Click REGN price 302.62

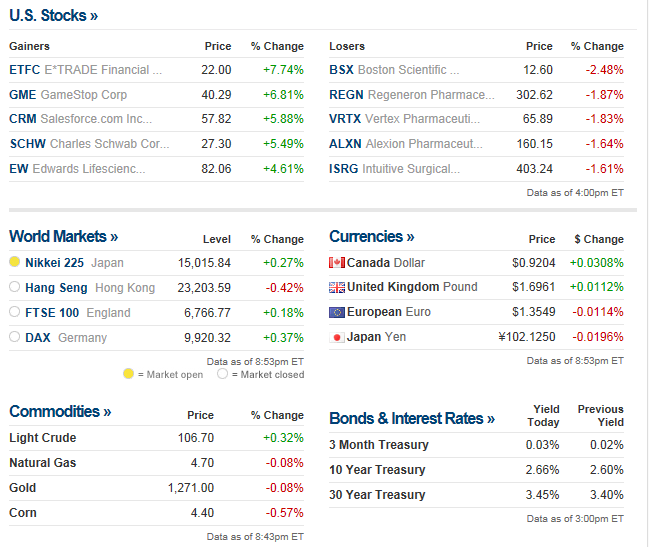pyautogui.click(x=534, y=95)
